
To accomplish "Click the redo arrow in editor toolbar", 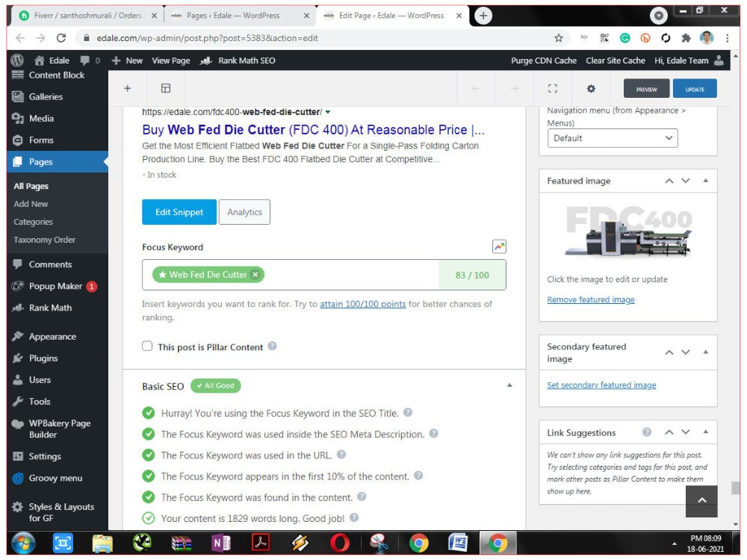I will 515,88.
